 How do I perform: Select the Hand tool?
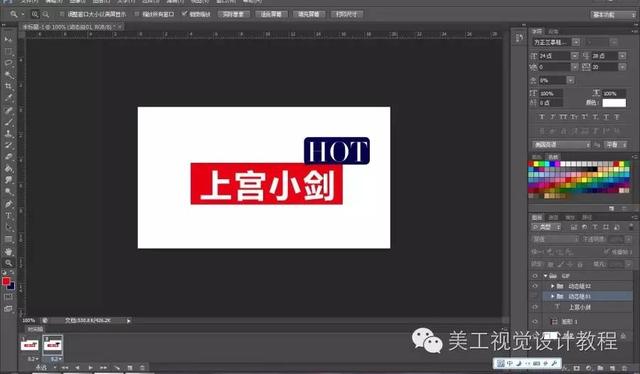pyautogui.click(x=8, y=252)
